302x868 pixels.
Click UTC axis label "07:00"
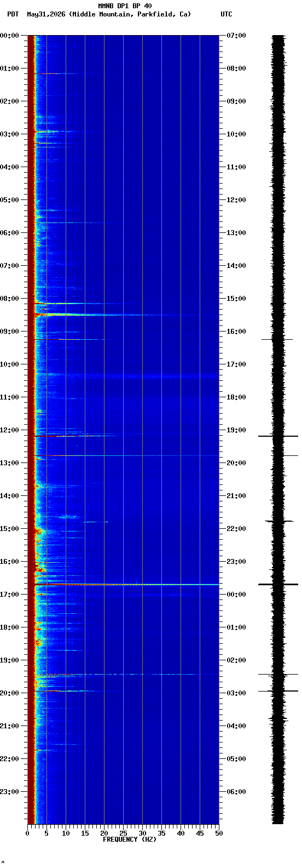tap(236, 36)
